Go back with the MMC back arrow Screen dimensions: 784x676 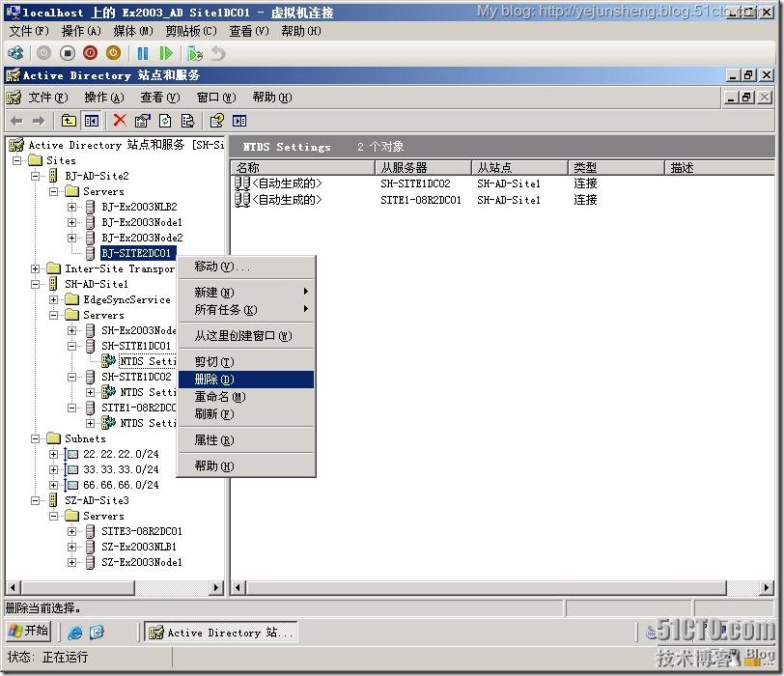pos(16,121)
